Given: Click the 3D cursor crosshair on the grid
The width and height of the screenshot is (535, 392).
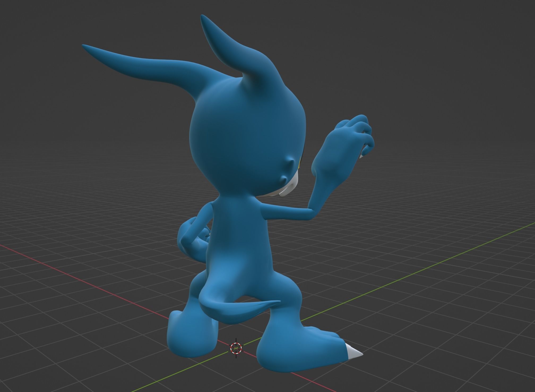Looking at the screenshot, I should click(236, 348).
